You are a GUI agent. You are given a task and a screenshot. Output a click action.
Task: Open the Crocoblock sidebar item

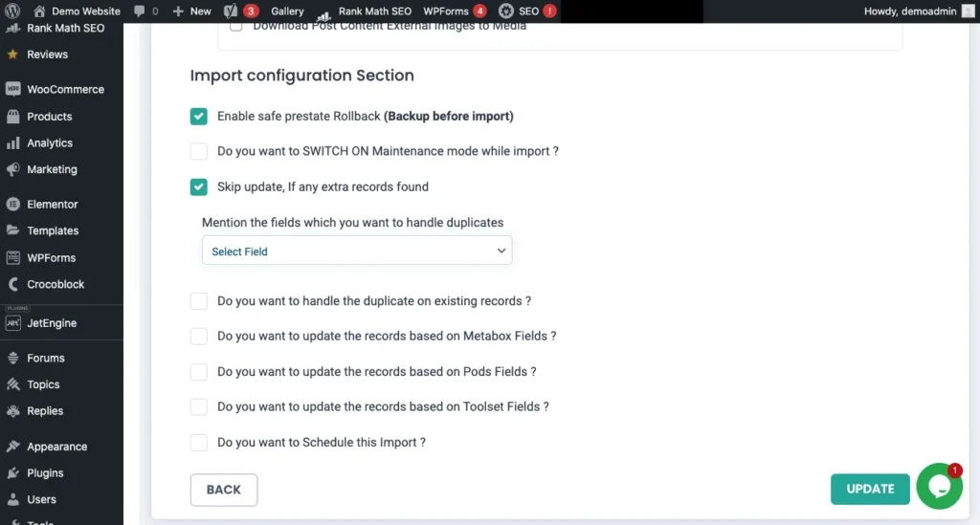56,284
